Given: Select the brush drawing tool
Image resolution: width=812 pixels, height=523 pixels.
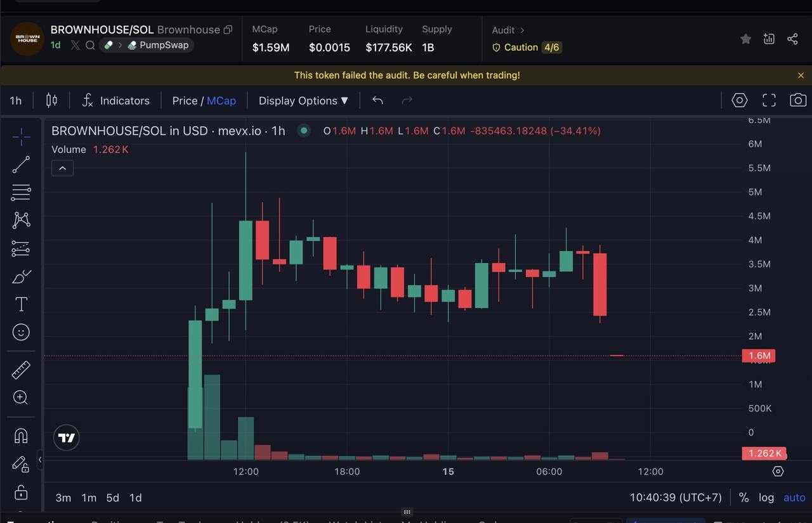Looking at the screenshot, I should click(21, 276).
